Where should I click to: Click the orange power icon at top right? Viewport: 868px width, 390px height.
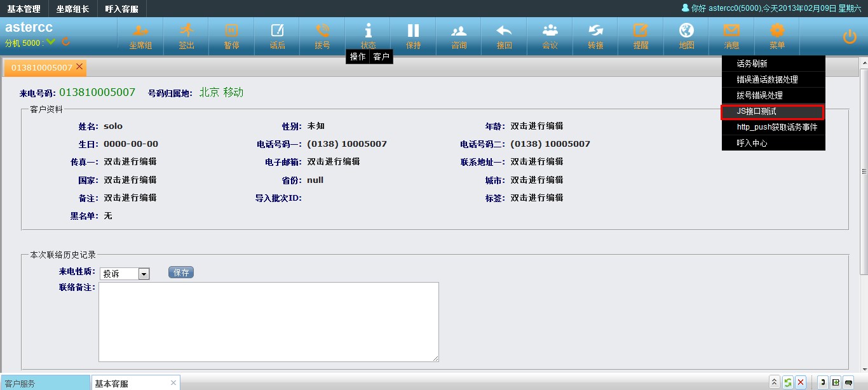[x=850, y=37]
